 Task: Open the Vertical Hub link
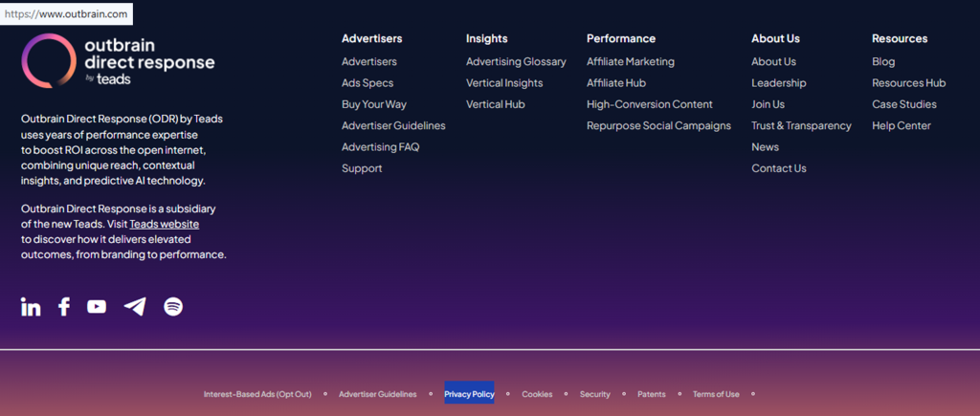496,104
